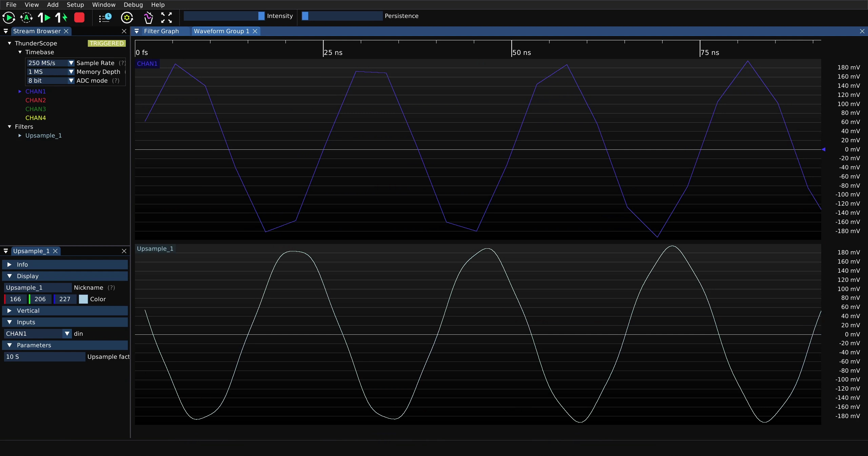Collapse the Parameters section header
Image resolution: width=868 pixels, height=456 pixels.
click(x=65, y=345)
